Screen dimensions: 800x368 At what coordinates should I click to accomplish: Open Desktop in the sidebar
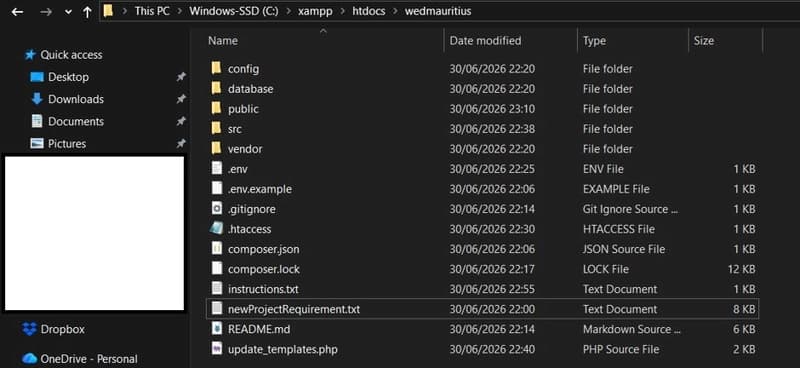[x=68, y=77]
